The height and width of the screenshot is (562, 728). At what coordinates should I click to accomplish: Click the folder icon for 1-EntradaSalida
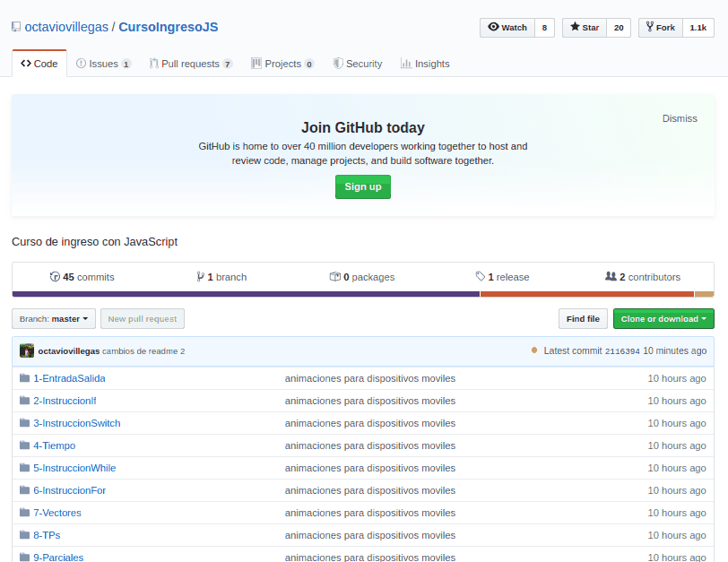point(24,377)
